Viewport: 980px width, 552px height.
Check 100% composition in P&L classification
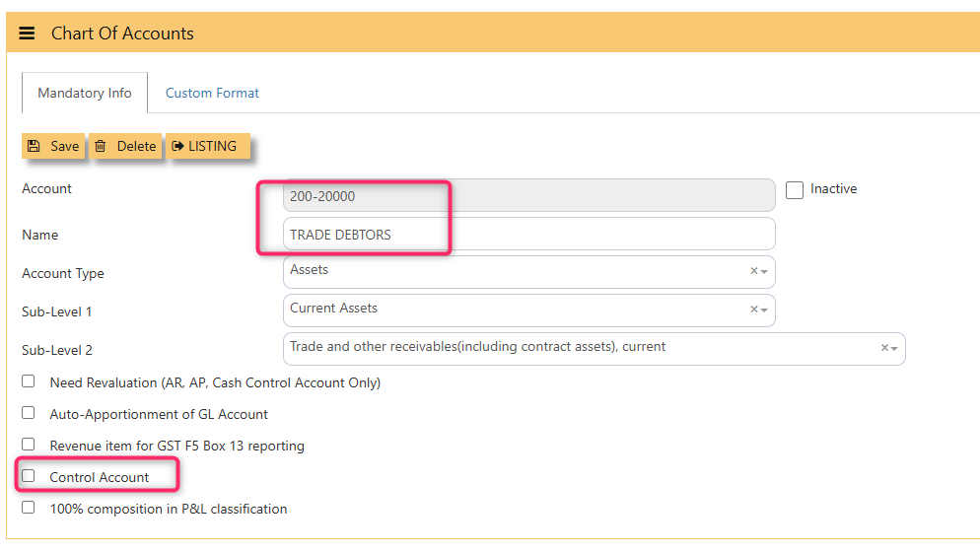[29, 508]
